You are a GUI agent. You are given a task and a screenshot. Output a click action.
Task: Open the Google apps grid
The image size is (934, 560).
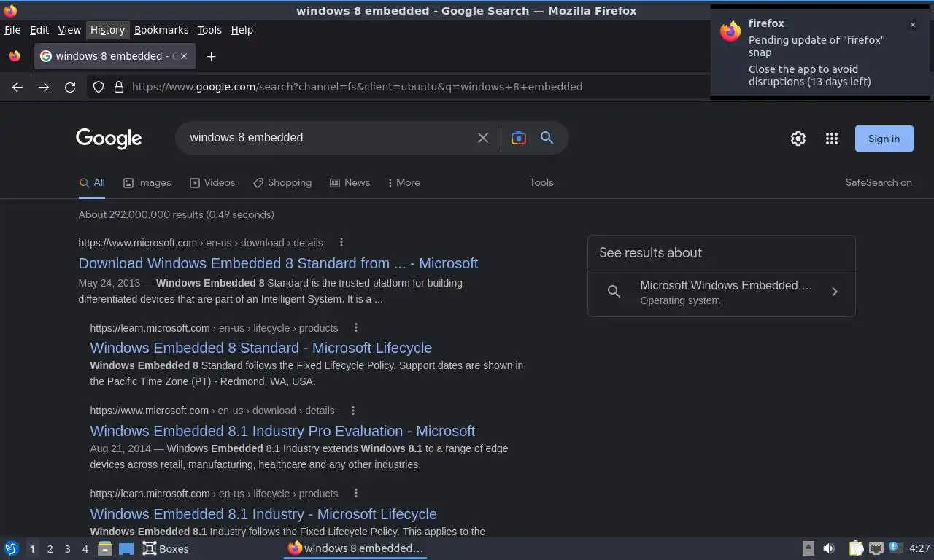click(x=831, y=139)
